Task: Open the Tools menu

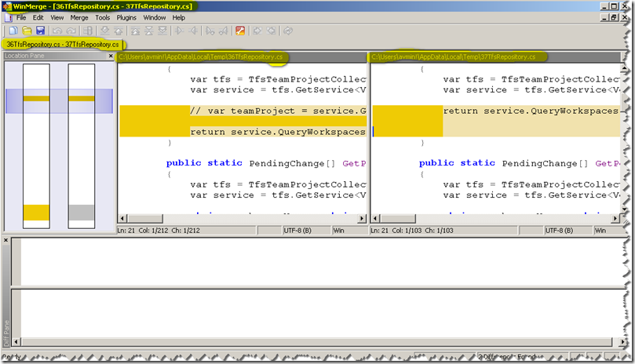Action: [103, 18]
